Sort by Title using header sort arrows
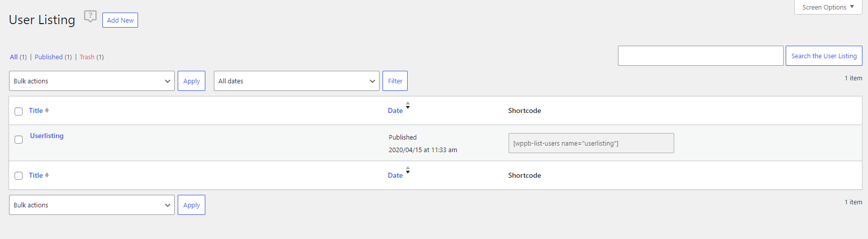Screen dimensions: 868x239 pyautogui.click(x=47, y=110)
